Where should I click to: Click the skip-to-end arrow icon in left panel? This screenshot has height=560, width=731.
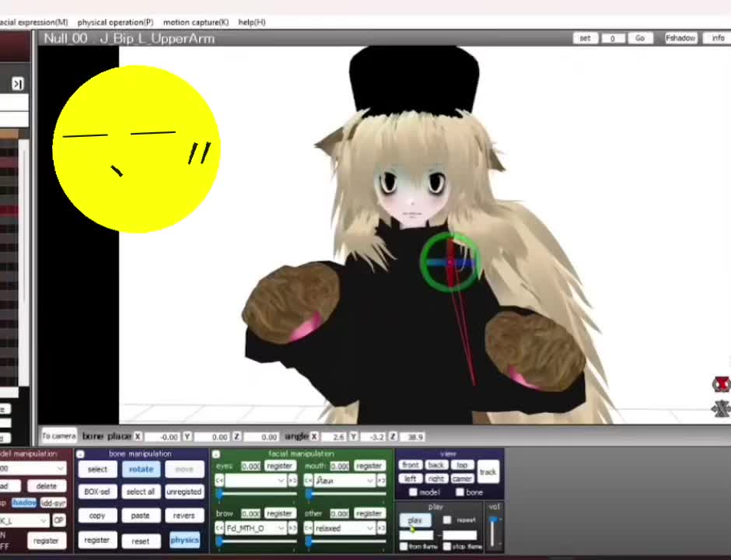pos(17,84)
